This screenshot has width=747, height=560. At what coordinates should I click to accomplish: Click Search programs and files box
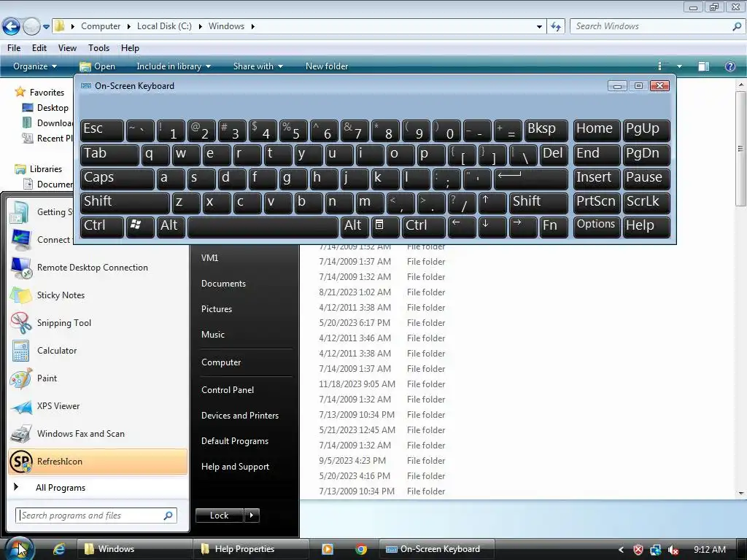point(96,516)
